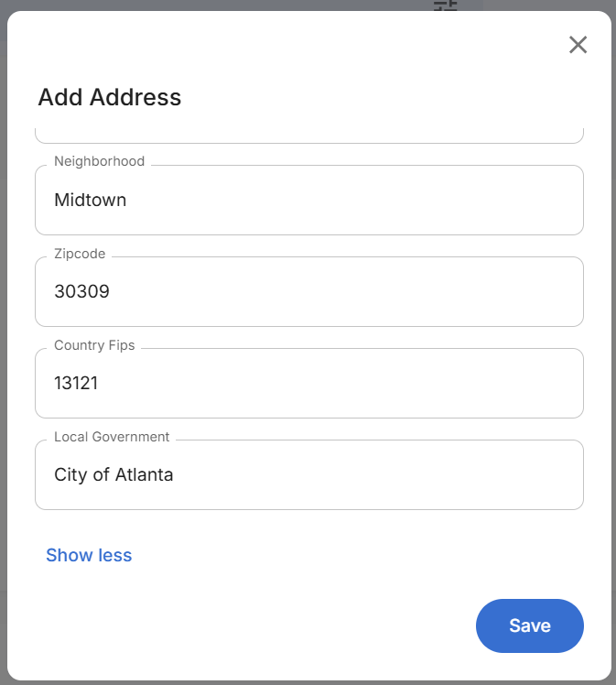Save the new address
The width and height of the screenshot is (616, 685).
coord(529,625)
